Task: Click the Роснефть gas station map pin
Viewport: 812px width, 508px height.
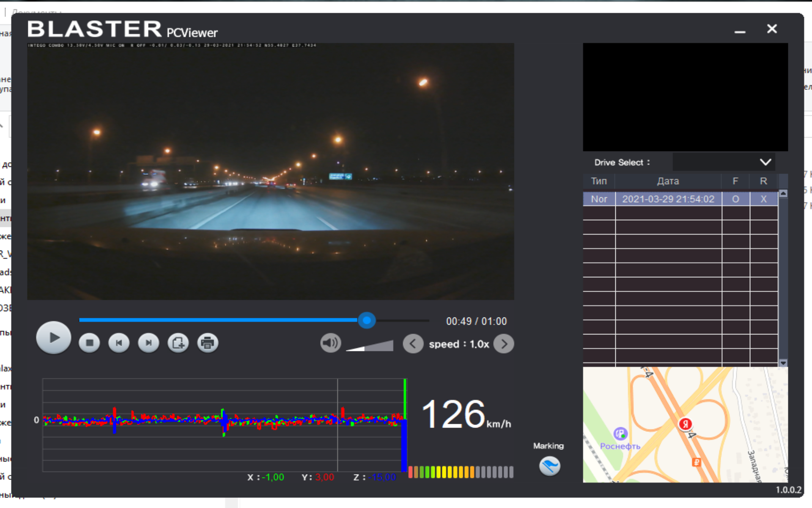Action: click(x=620, y=433)
